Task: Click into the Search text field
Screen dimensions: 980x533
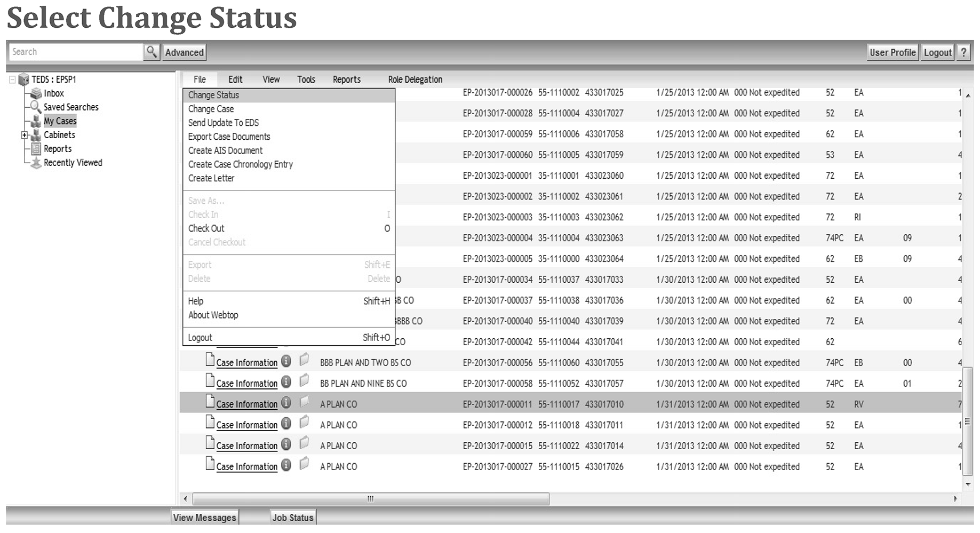Action: [76, 52]
